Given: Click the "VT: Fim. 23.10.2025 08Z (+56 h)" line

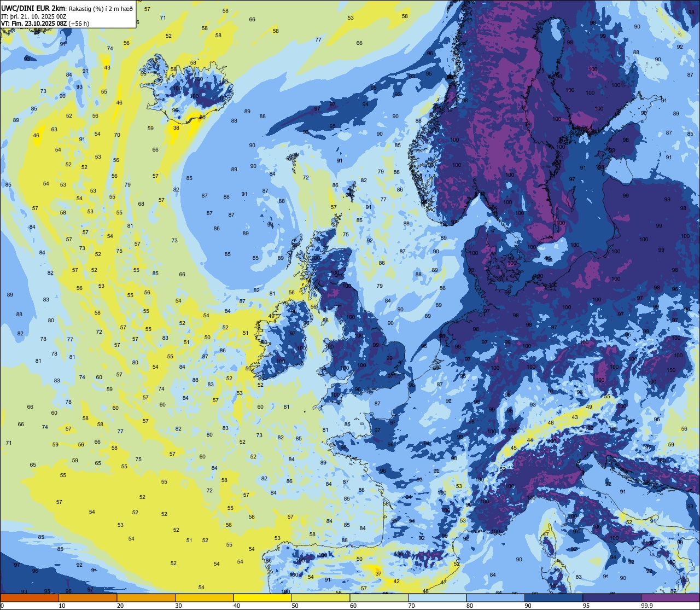Looking at the screenshot, I should [45, 24].
